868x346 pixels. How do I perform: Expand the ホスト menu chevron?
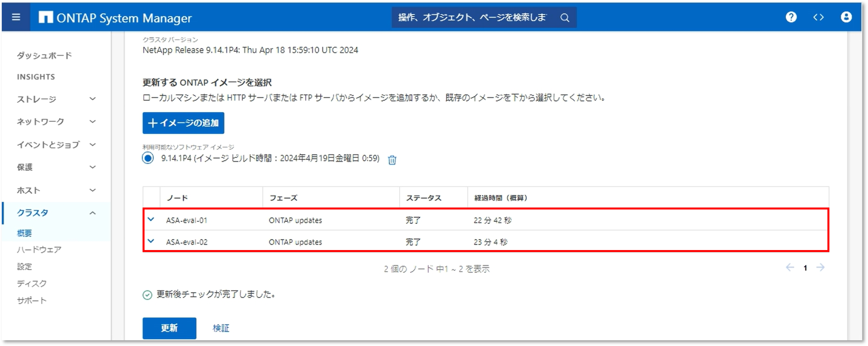(x=93, y=191)
